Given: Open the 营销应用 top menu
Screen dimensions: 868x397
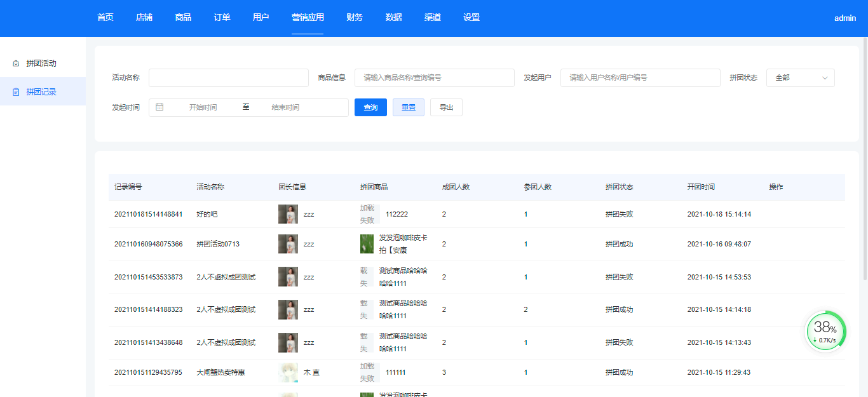Looking at the screenshot, I should [x=308, y=18].
